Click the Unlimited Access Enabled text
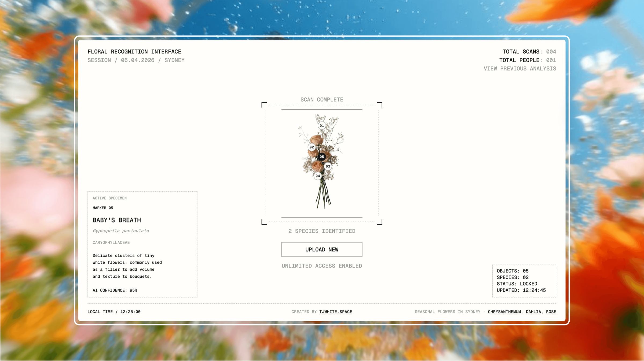This screenshot has width=644, height=361. click(322, 266)
